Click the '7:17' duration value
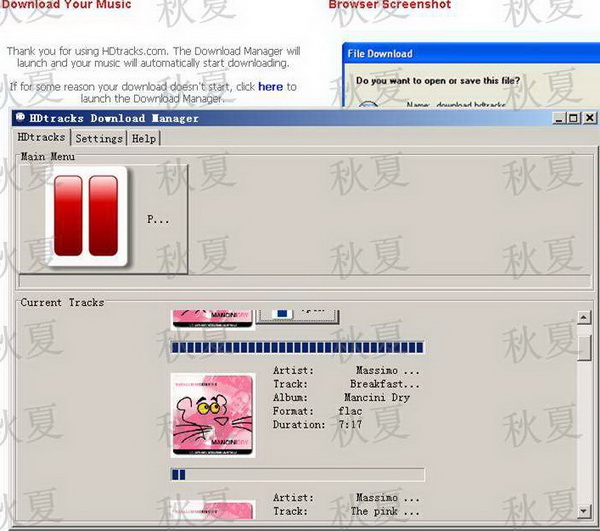 click(350, 425)
